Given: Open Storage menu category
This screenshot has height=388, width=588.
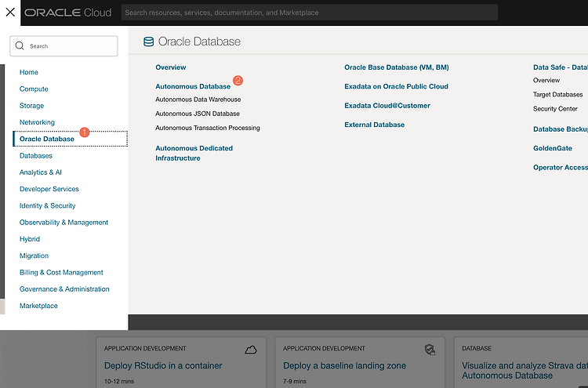Looking at the screenshot, I should pos(31,106).
